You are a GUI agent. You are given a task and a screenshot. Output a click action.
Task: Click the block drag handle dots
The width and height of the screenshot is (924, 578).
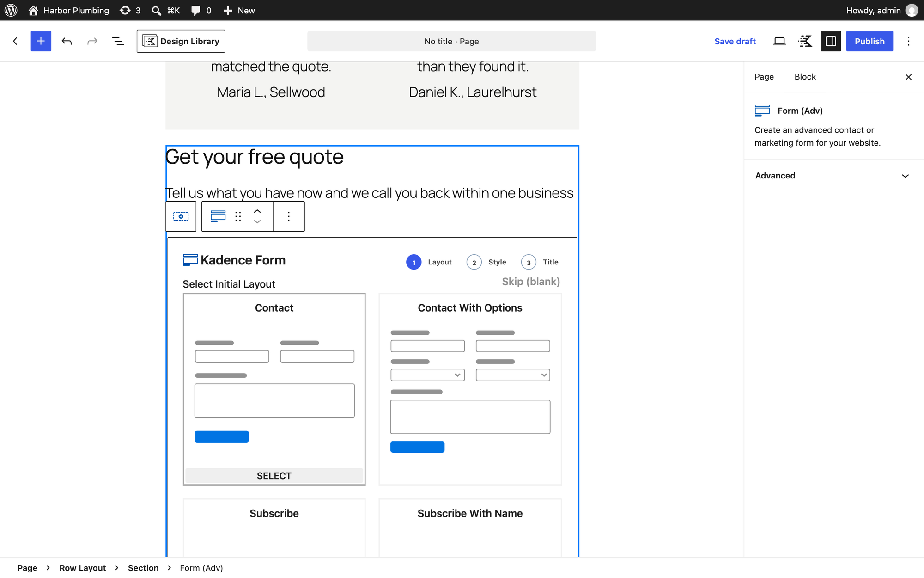(238, 216)
